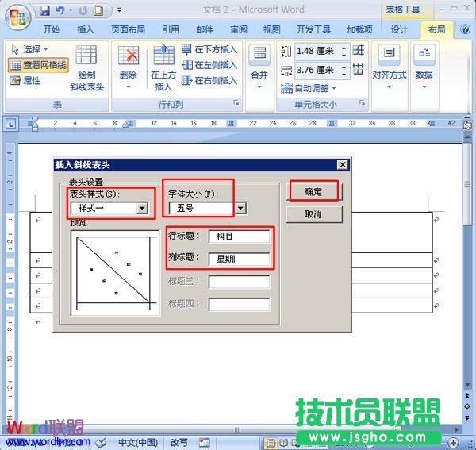Distribute columns evenly icon
The width and height of the screenshot is (476, 450).
click(359, 70)
